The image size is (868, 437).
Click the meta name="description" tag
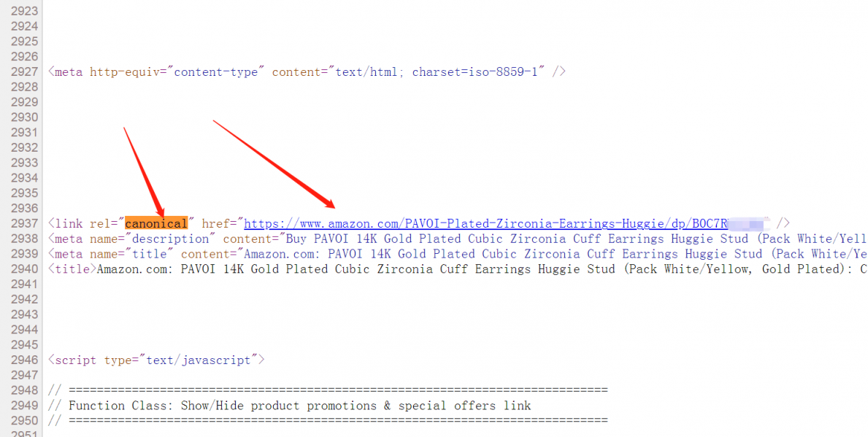coord(457,239)
